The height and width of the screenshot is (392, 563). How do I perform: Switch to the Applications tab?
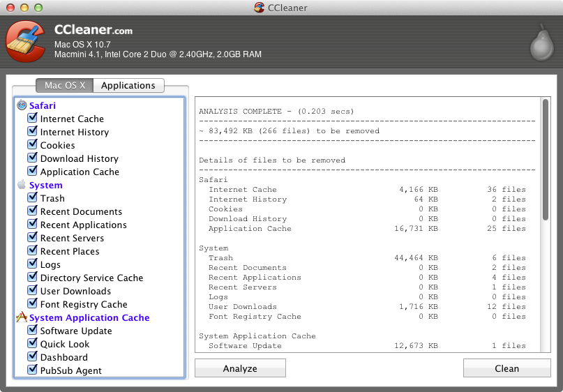pyautogui.click(x=128, y=86)
